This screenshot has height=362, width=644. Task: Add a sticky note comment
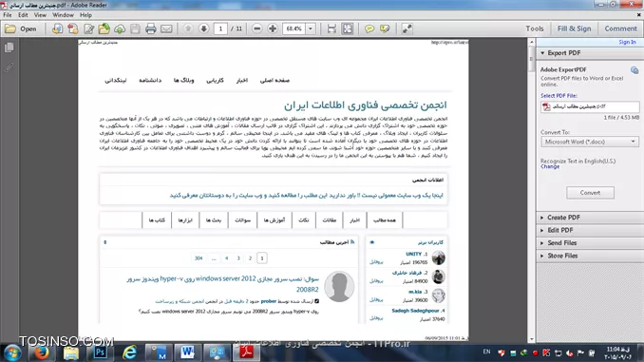click(369, 29)
